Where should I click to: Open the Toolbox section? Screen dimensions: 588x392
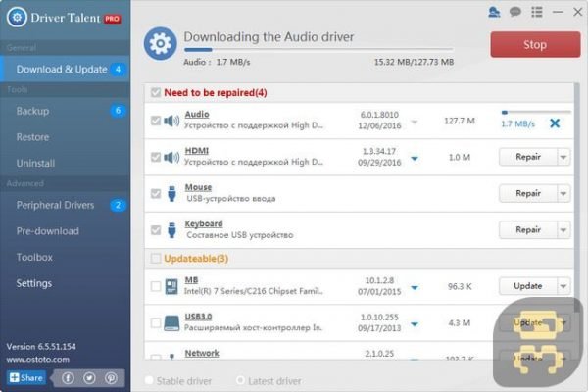tap(65, 258)
